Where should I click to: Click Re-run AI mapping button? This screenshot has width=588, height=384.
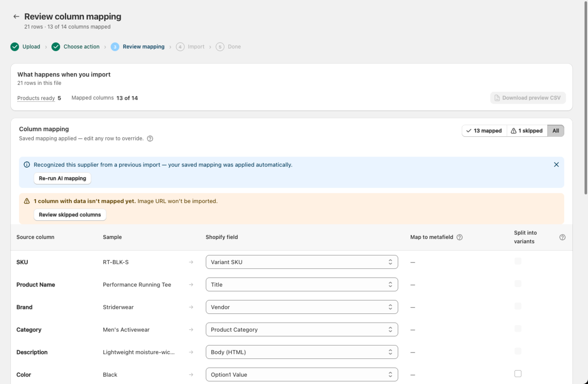62,178
